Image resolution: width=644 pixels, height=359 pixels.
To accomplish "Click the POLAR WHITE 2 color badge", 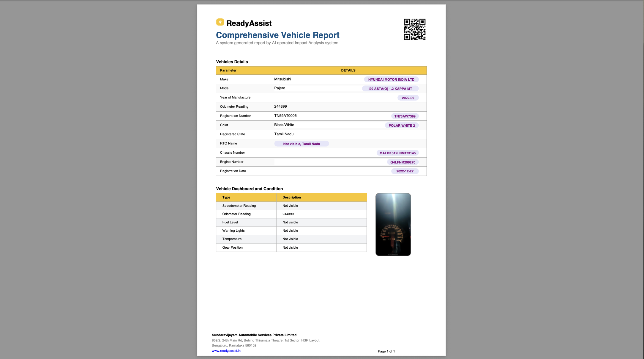I will [x=402, y=126].
